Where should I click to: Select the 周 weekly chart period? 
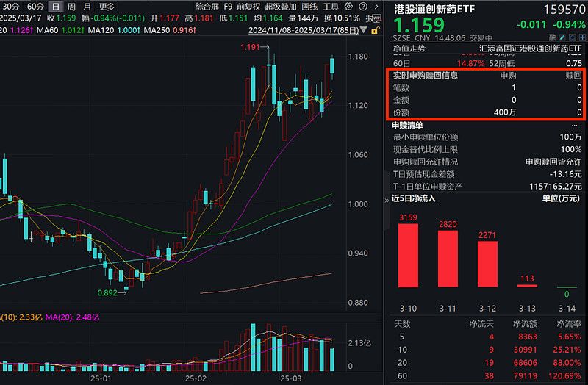tap(71, 7)
